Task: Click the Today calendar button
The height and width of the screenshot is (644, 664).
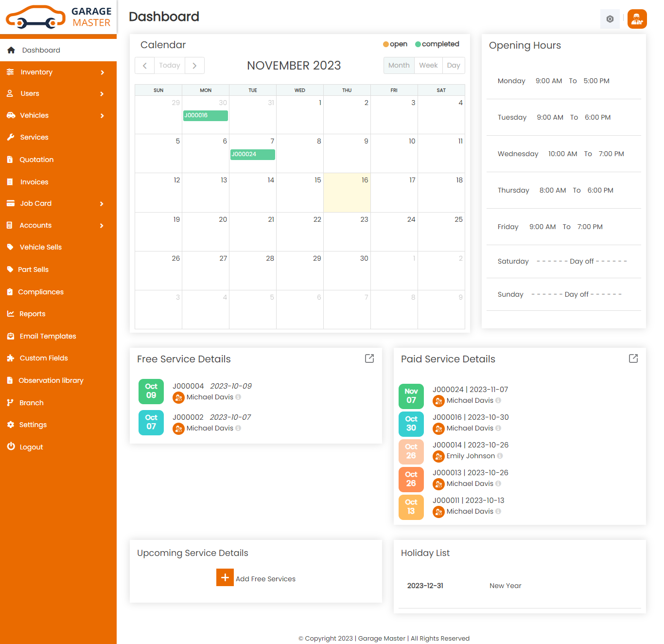Action: 170,66
